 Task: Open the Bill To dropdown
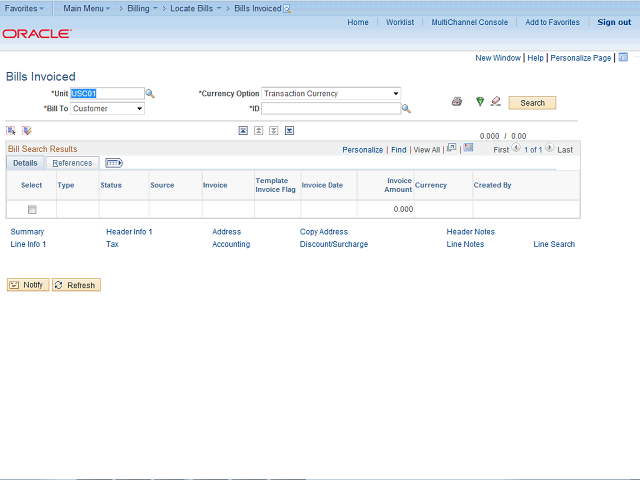point(107,109)
